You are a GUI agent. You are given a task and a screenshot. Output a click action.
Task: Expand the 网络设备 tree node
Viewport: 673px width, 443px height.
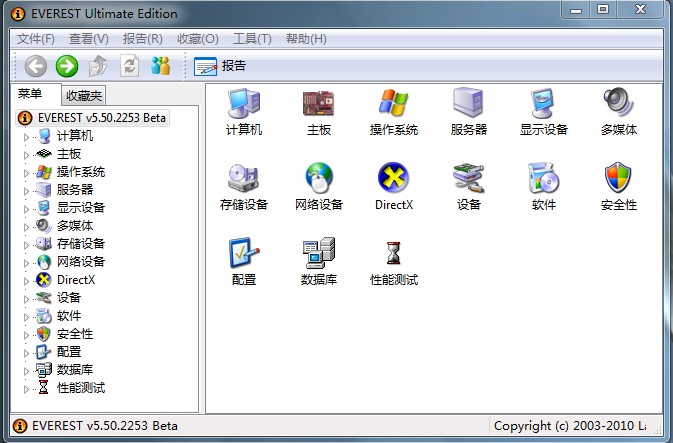(26, 263)
